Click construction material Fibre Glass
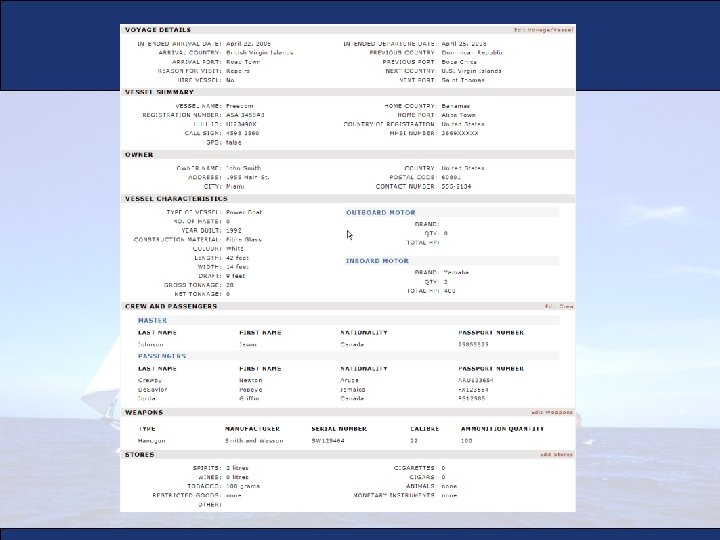 click(244, 240)
